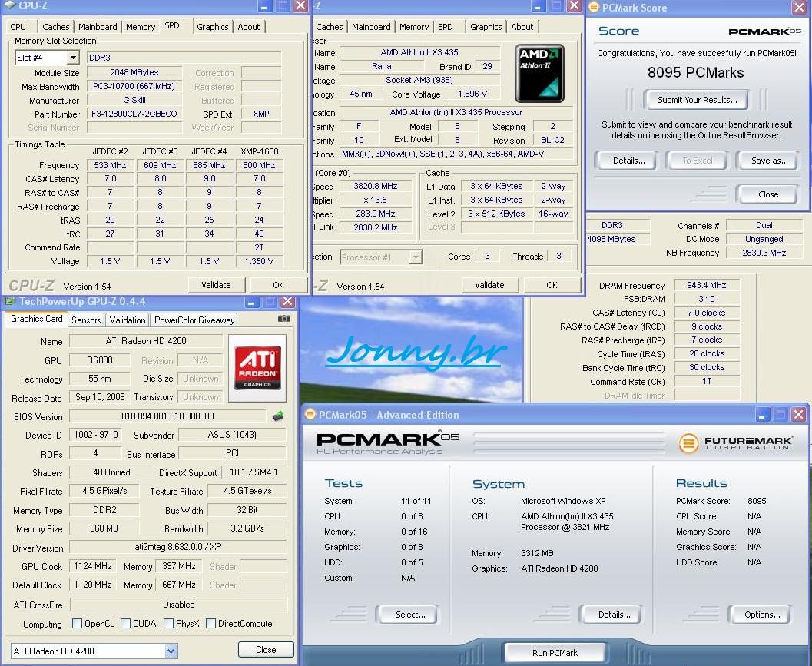Click the Run PCMark button

(555, 652)
